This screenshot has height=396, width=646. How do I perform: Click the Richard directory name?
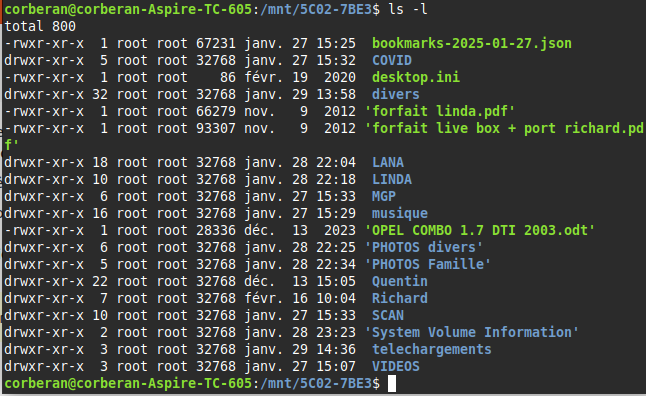(x=400, y=298)
